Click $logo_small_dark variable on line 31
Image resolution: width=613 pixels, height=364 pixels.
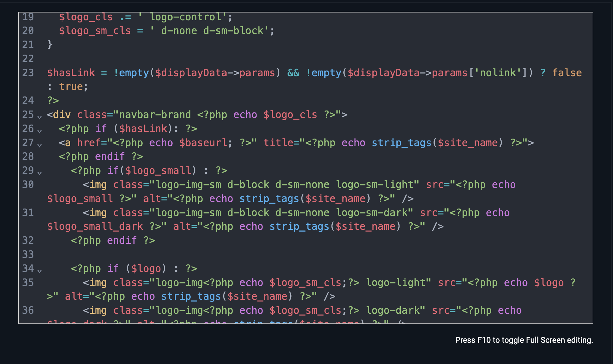pos(95,226)
